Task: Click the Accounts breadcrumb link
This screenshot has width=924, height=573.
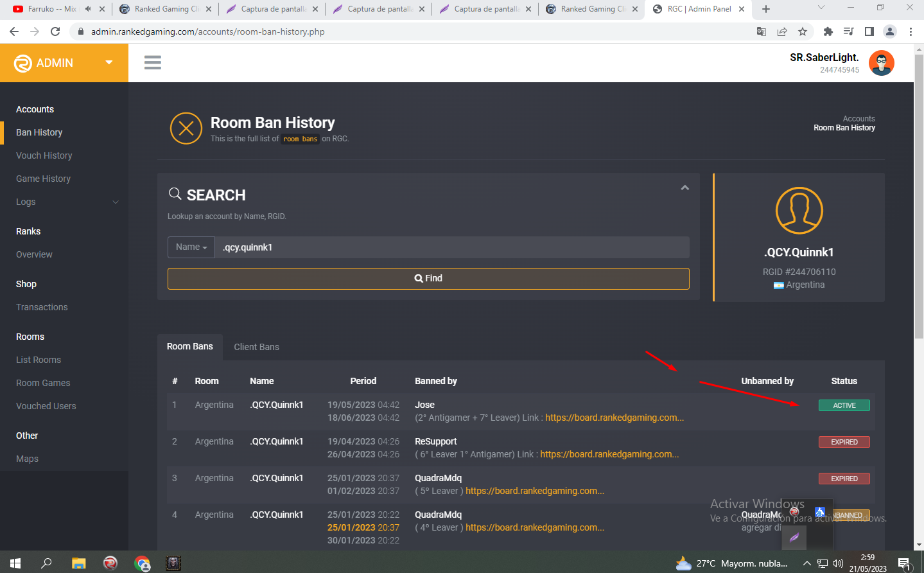Action: (x=859, y=119)
